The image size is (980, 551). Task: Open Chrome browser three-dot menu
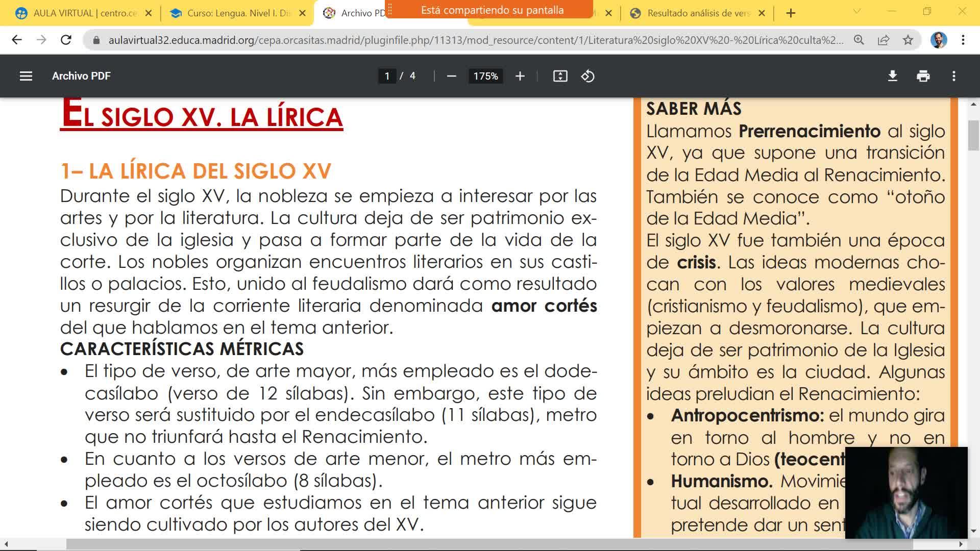963,40
